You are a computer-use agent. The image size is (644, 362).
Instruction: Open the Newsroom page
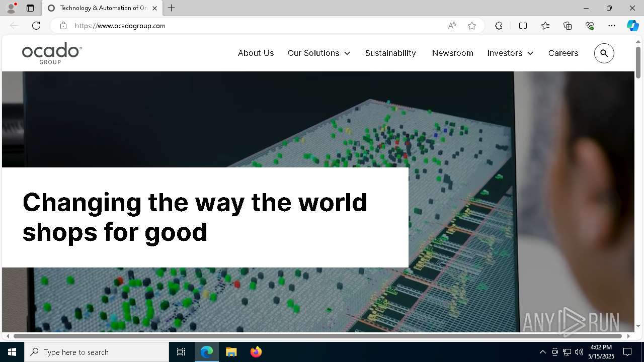tap(452, 53)
